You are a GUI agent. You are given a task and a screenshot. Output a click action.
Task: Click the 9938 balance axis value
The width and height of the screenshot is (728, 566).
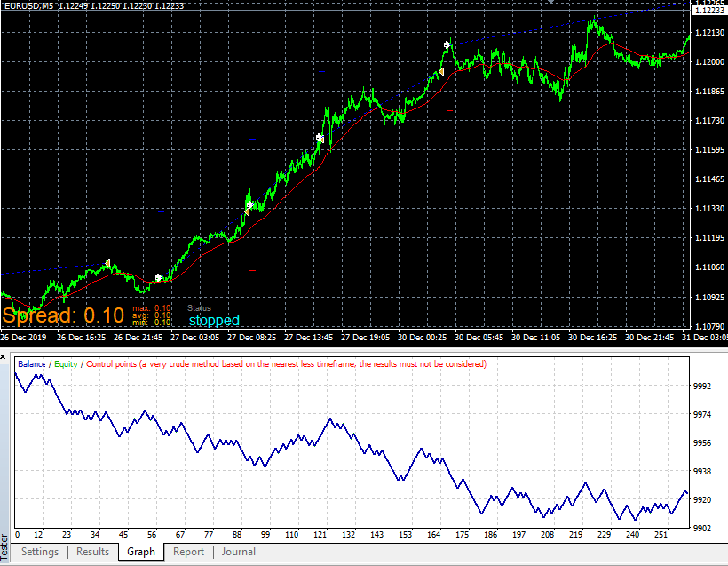click(702, 471)
